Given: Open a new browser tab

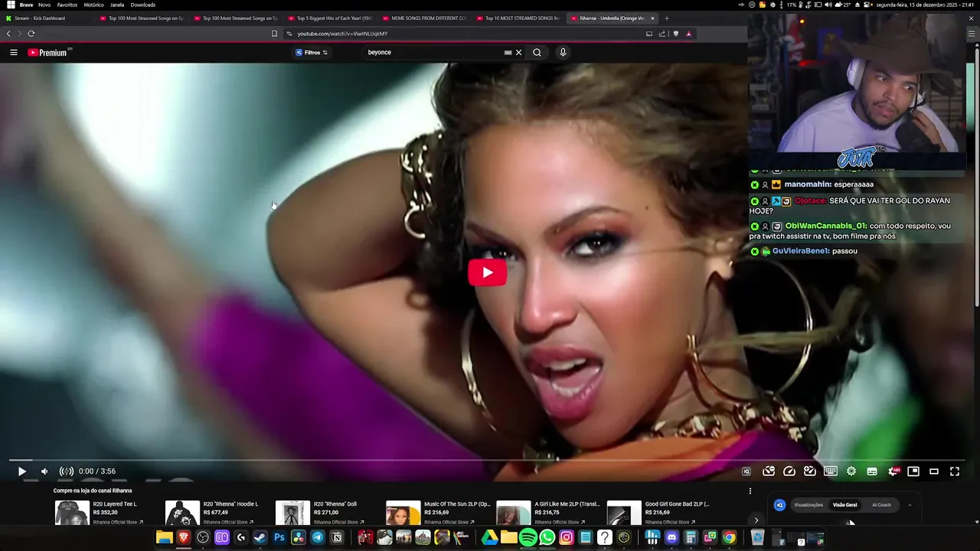Looking at the screenshot, I should coord(666,18).
